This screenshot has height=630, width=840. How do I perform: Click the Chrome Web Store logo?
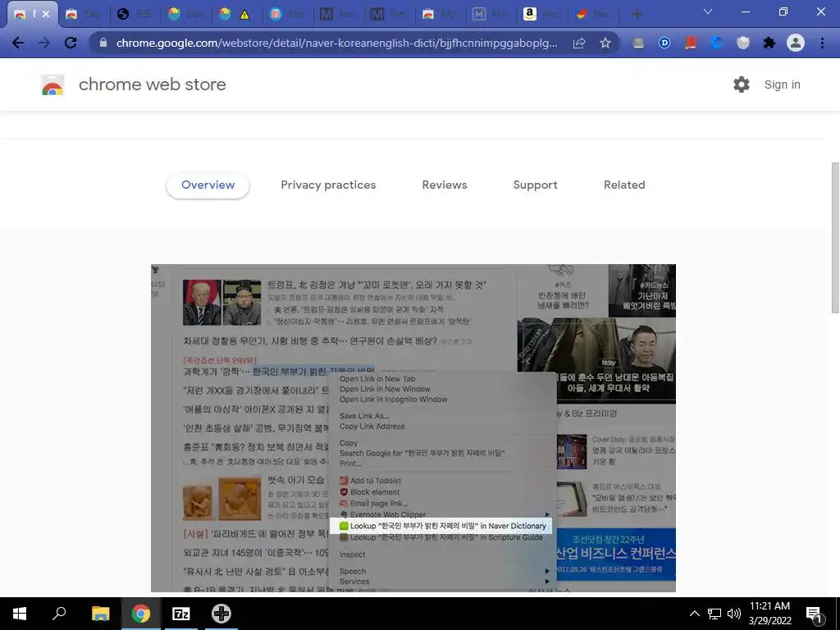click(x=52, y=84)
